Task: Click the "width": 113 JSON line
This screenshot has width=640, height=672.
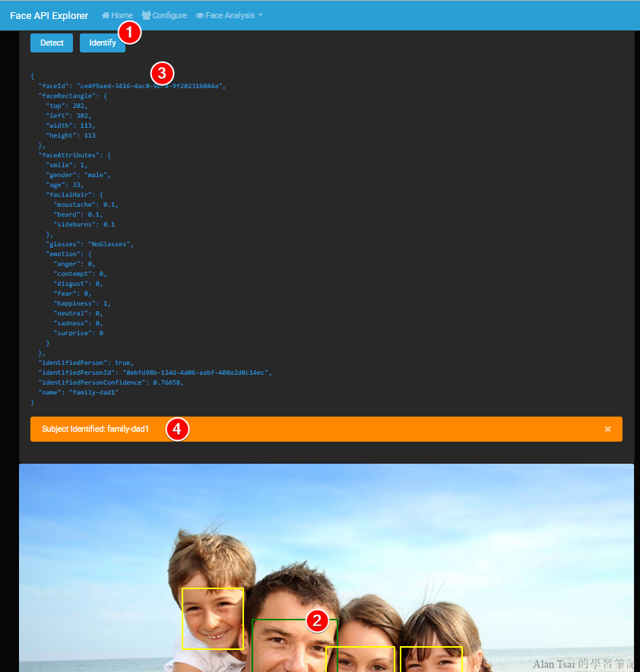Action: [71, 125]
